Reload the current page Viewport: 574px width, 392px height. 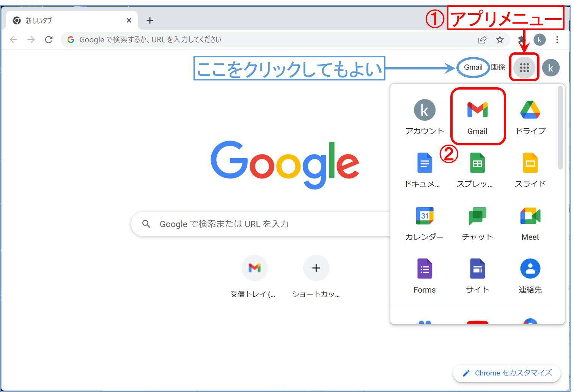[49, 39]
